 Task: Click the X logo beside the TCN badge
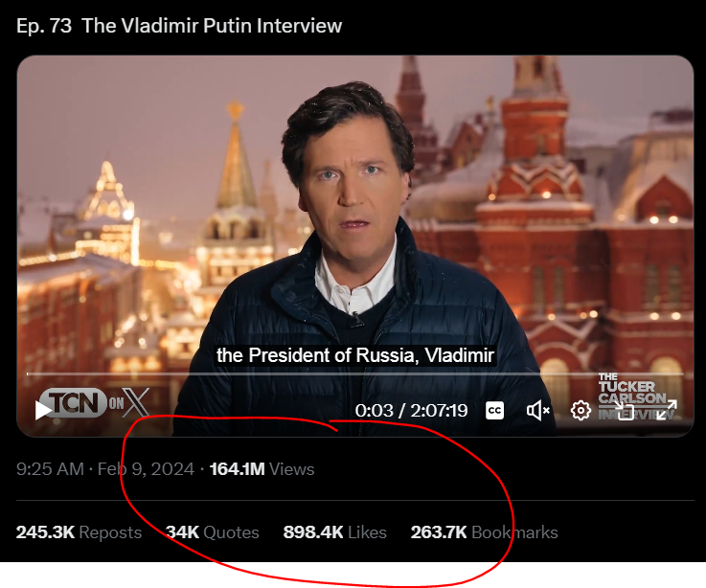(x=135, y=402)
